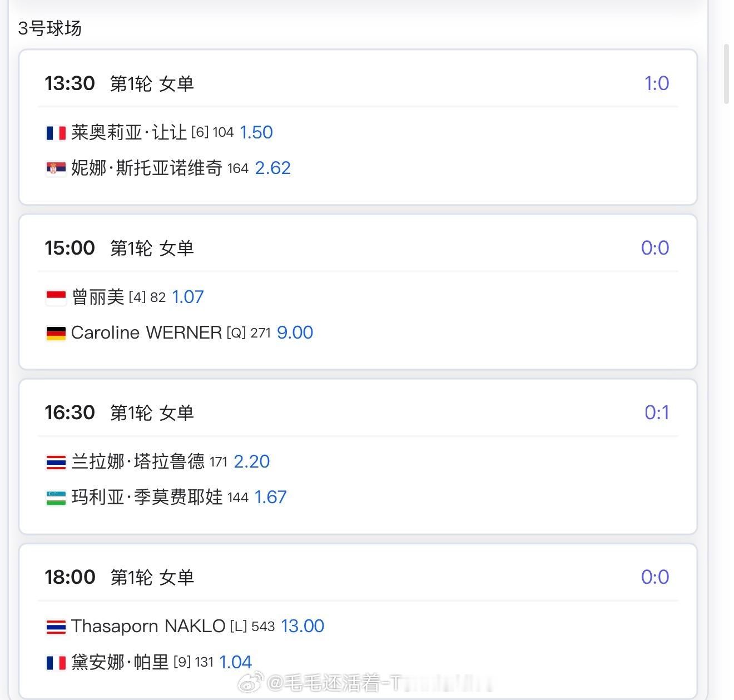Open the 1:0 score of the 13:30 match
The width and height of the screenshot is (734, 700).
click(x=657, y=83)
